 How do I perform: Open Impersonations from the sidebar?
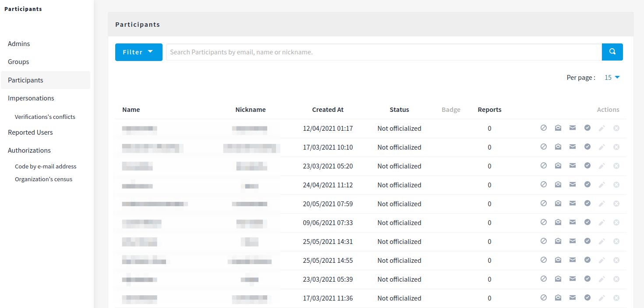pyautogui.click(x=31, y=98)
